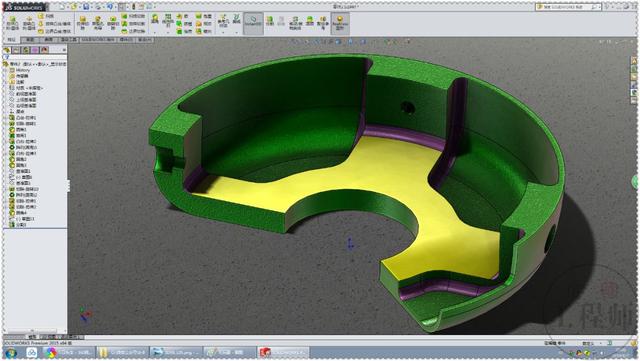640x361 pixels.
Task: Switch to the 运动算例1 bottom tab
Action: click(72, 337)
